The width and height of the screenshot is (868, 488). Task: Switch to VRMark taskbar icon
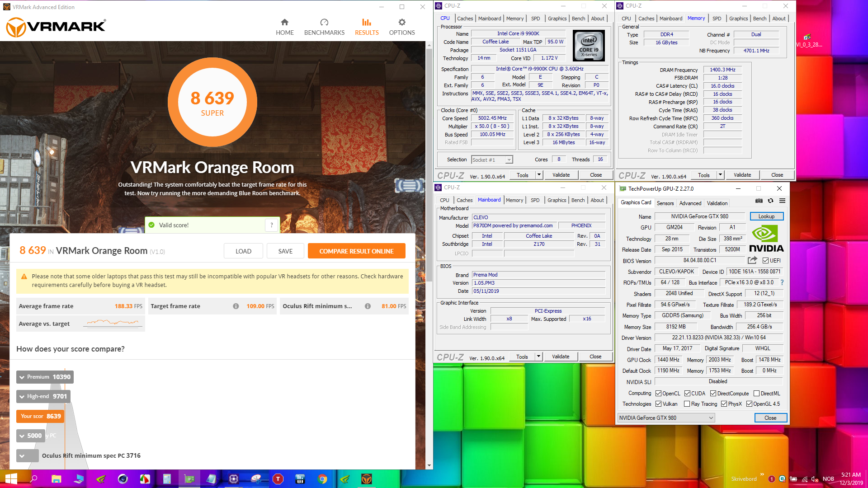[x=367, y=479]
